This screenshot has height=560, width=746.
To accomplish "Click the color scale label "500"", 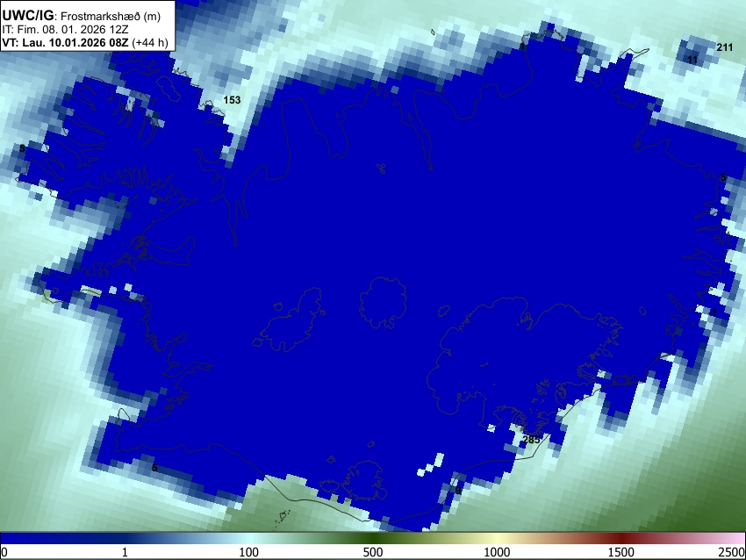I will click(372, 552).
